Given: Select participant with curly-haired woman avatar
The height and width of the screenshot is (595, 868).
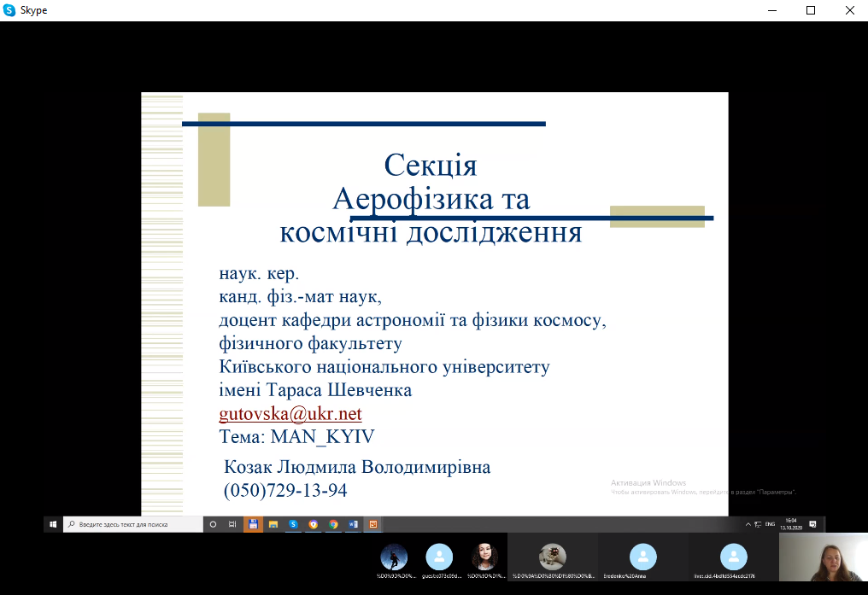Looking at the screenshot, I should coord(484,557).
